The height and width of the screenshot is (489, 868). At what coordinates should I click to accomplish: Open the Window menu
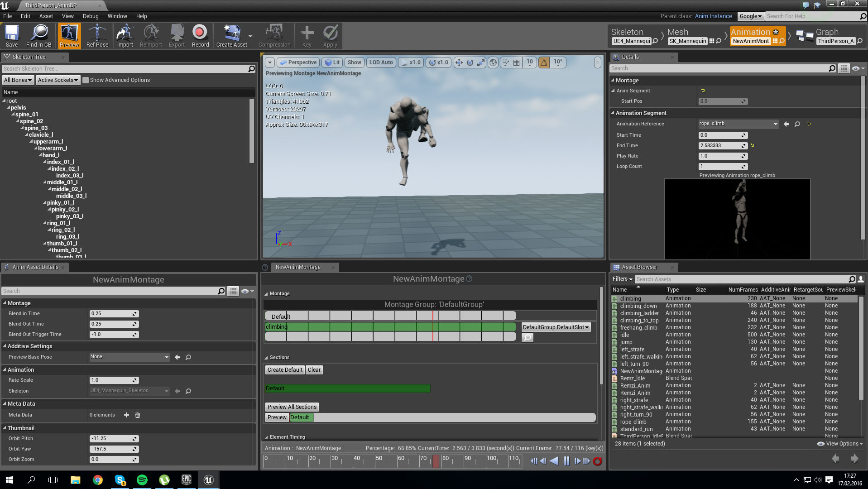click(117, 16)
